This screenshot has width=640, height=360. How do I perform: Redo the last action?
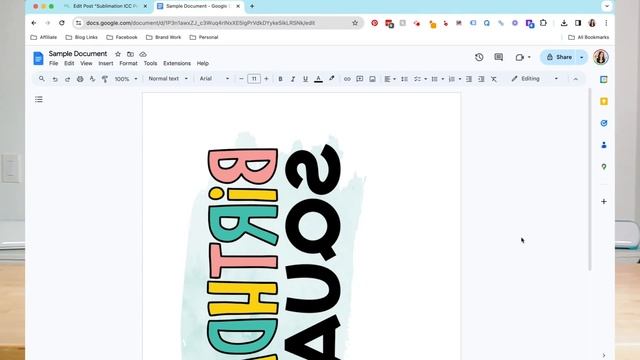67,79
